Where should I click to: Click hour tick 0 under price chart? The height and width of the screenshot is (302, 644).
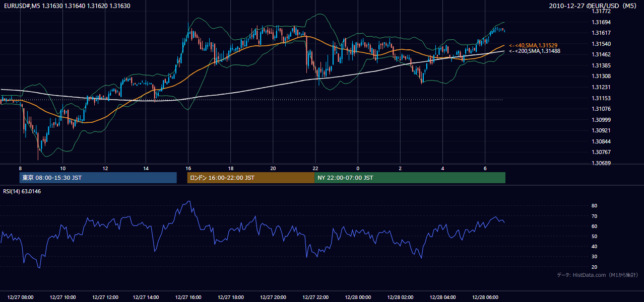click(358, 168)
